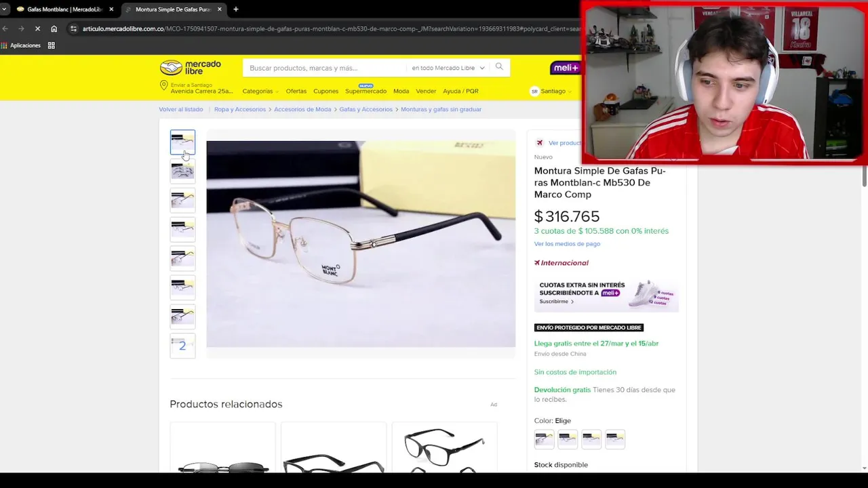The image size is (868, 488).
Task: Open Accesorios de Moda breadcrumb
Action: (x=302, y=109)
